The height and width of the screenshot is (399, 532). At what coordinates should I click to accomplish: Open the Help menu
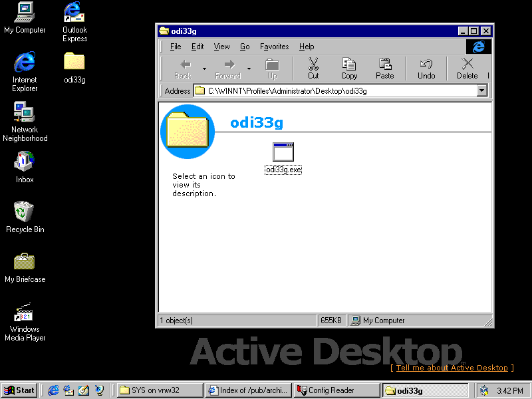click(307, 47)
